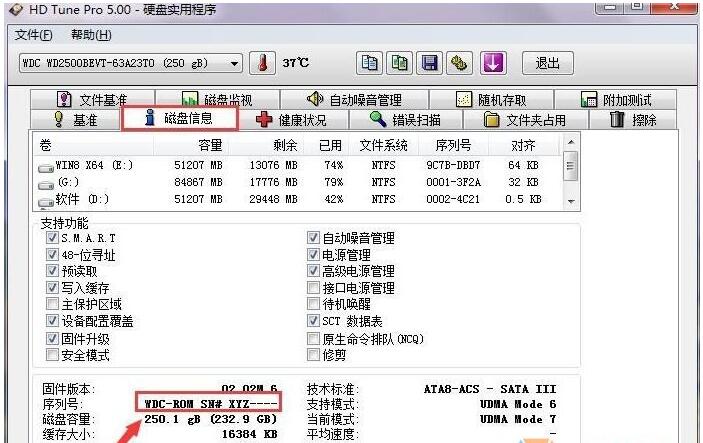
Task: Toggle the 48-位寻址 checkbox
Action: [52, 254]
